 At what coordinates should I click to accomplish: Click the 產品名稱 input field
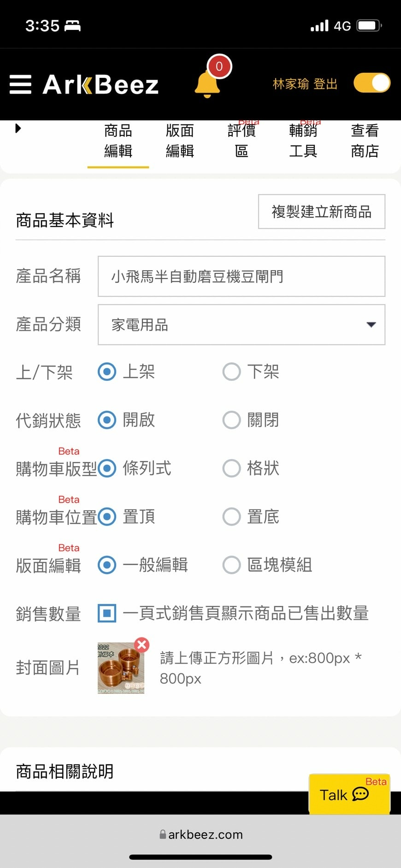pyautogui.click(x=242, y=276)
